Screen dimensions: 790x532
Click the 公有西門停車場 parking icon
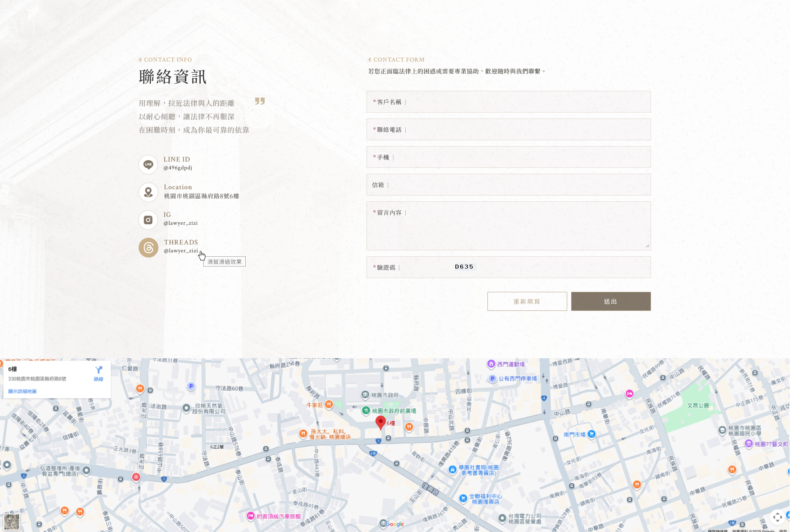coord(492,378)
